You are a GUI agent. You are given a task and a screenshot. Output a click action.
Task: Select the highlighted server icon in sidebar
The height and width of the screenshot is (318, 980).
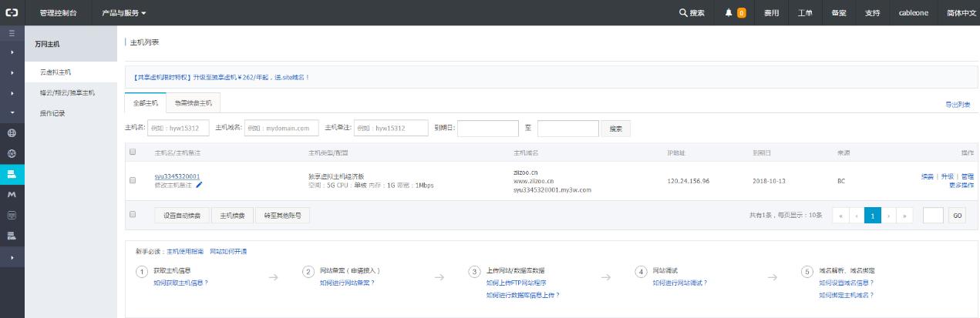tap(12, 174)
